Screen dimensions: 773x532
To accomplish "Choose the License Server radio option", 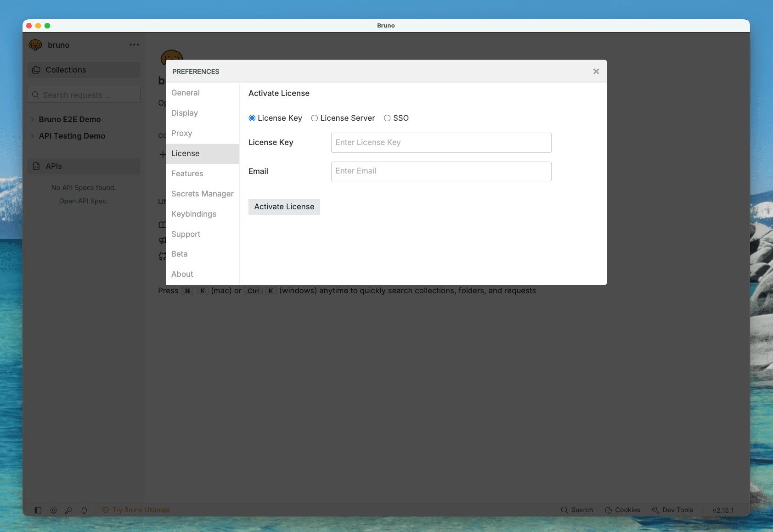I will (x=315, y=118).
